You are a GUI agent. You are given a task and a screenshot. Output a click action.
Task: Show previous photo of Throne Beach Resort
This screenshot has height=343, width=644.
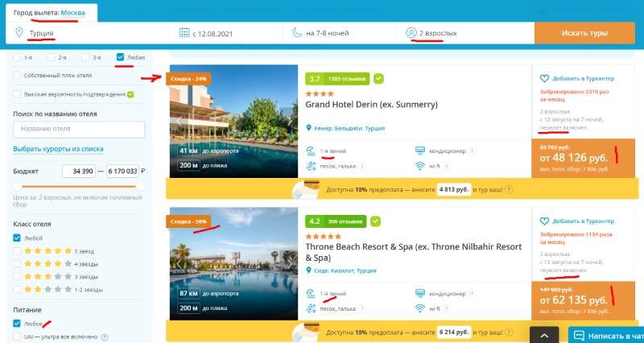[179, 263]
